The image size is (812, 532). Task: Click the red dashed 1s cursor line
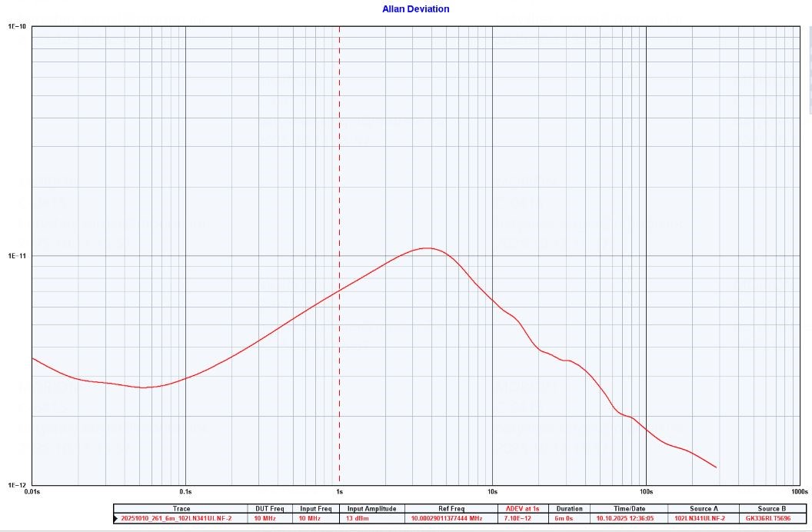tap(339, 154)
